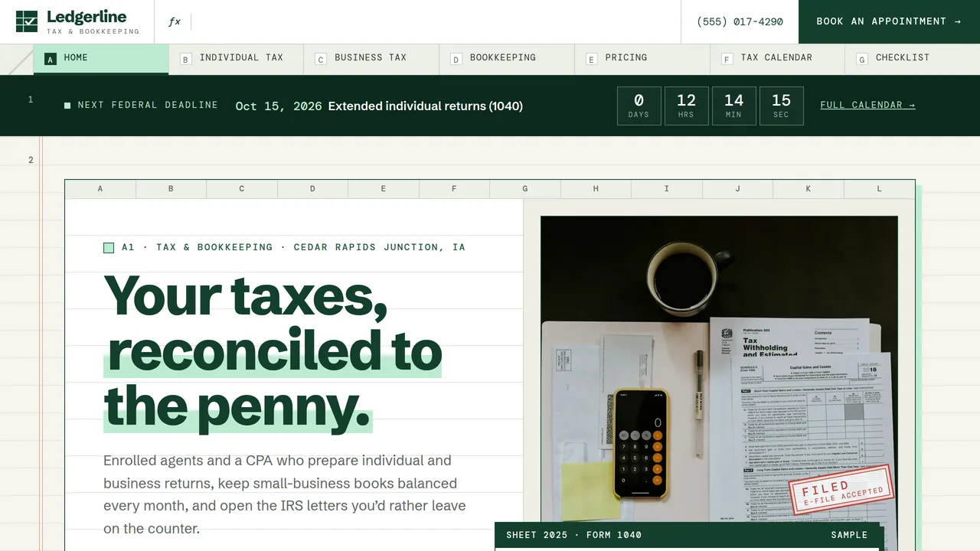Select the Checklist tab

(913, 59)
